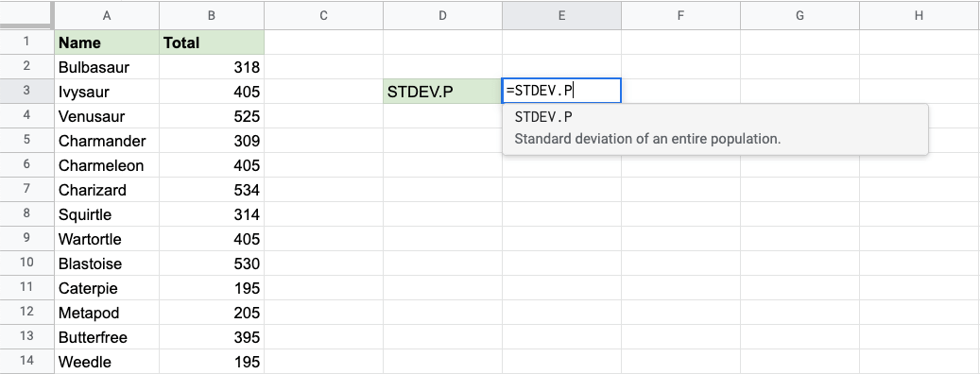
Task: Click the Total header cell
Action: [x=212, y=42]
